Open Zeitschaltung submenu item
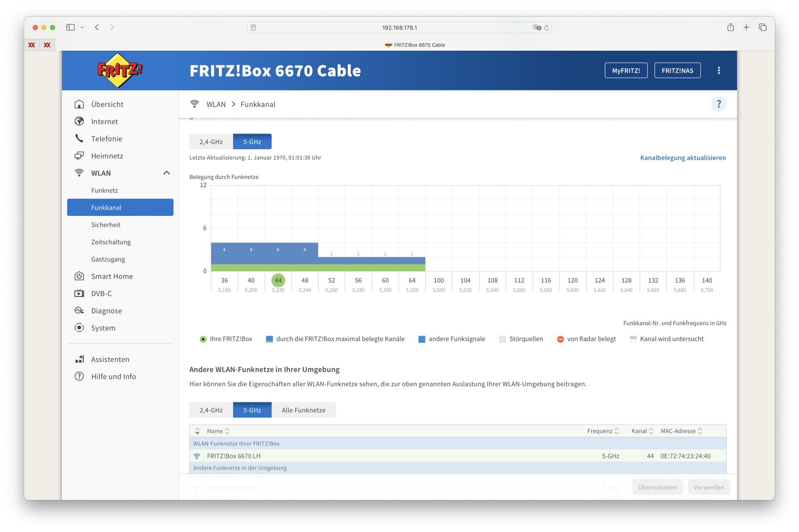The width and height of the screenshot is (799, 532). 120,242
